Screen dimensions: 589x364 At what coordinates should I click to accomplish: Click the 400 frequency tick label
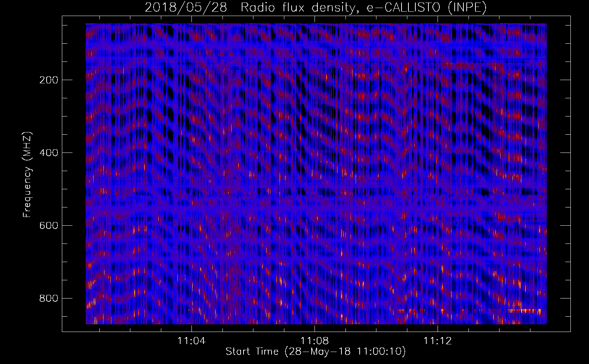pyautogui.click(x=48, y=153)
